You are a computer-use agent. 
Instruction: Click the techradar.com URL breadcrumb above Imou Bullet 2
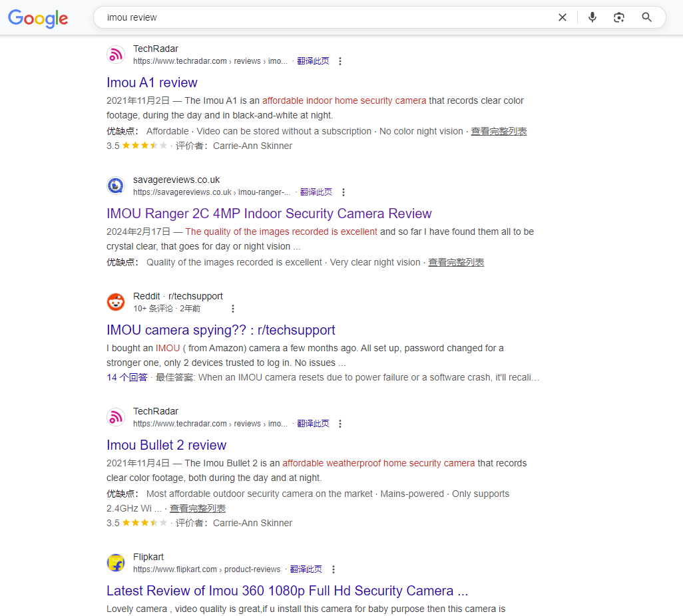point(210,424)
